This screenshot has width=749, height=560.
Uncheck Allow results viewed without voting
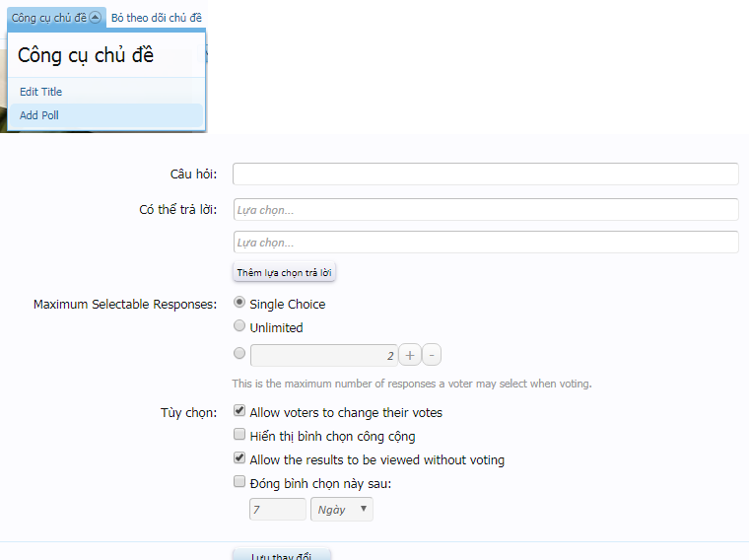(x=239, y=458)
